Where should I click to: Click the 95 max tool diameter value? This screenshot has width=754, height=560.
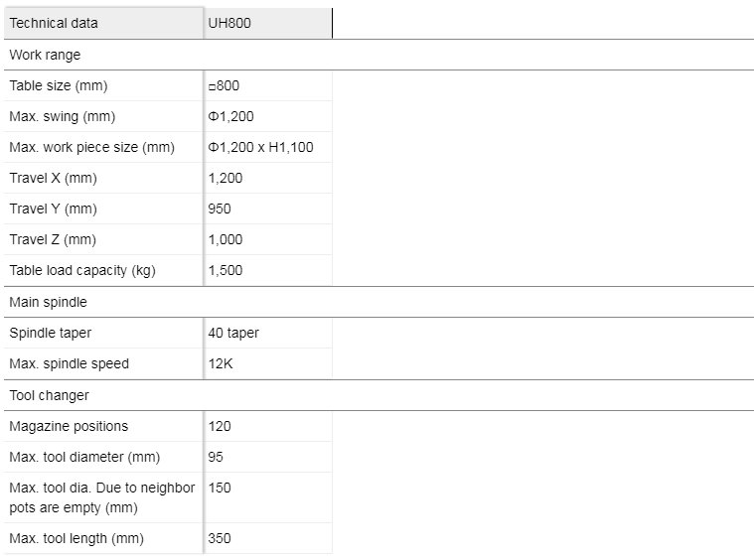tap(217, 457)
